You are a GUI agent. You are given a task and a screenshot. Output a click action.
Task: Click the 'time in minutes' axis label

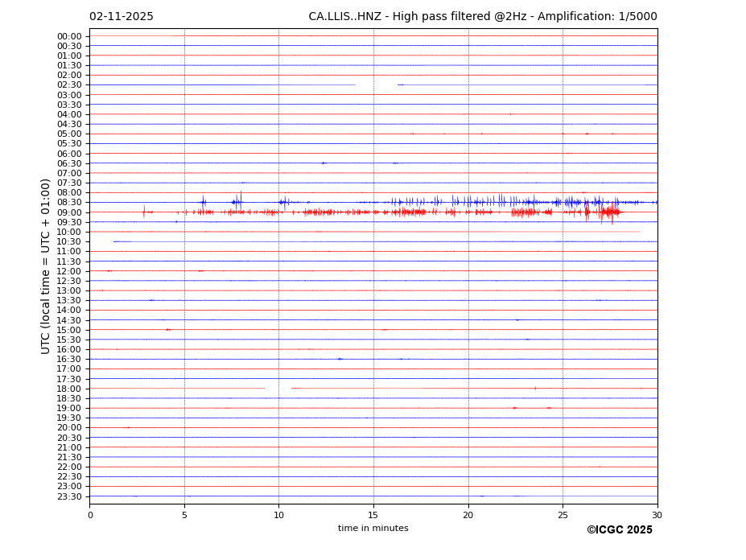coord(373,529)
